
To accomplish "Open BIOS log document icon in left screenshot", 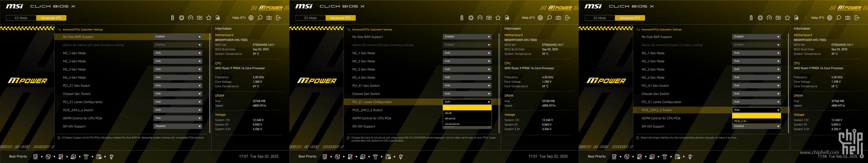I will point(218,18).
